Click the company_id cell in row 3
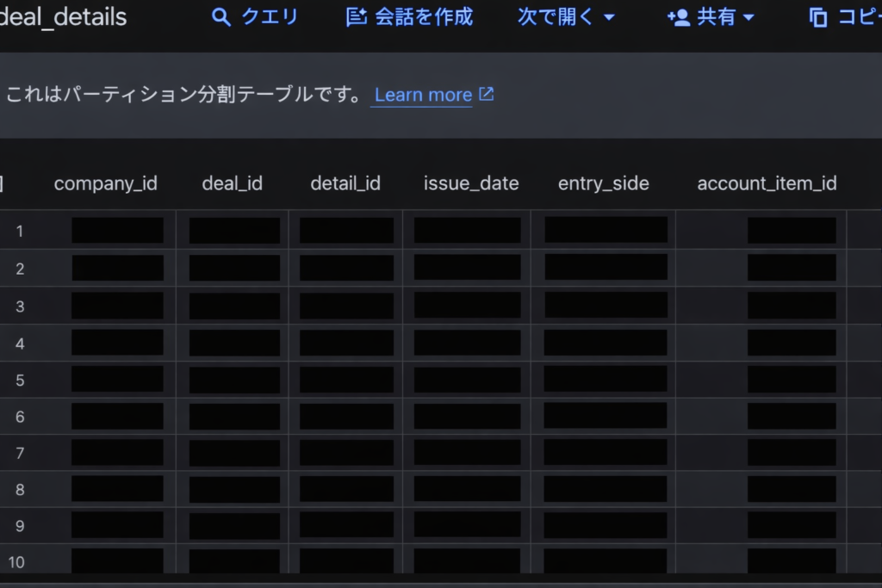 click(117, 306)
